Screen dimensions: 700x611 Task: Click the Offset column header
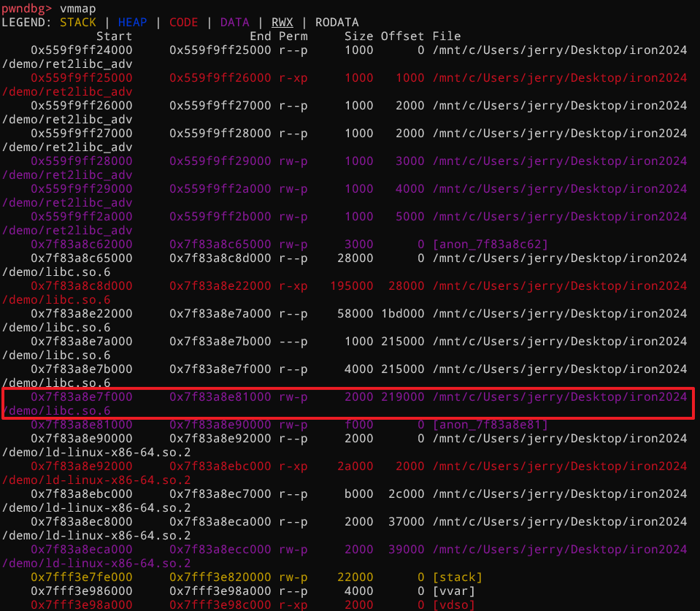pos(402,36)
